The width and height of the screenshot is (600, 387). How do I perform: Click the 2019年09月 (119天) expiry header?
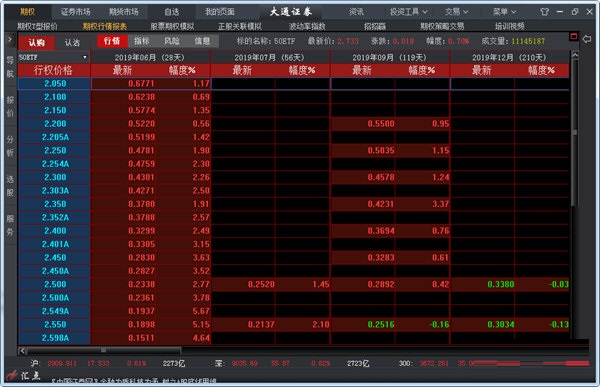[390, 57]
